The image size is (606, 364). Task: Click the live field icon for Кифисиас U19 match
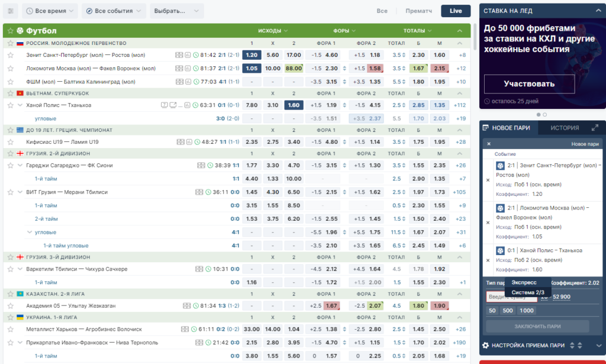pos(180,142)
